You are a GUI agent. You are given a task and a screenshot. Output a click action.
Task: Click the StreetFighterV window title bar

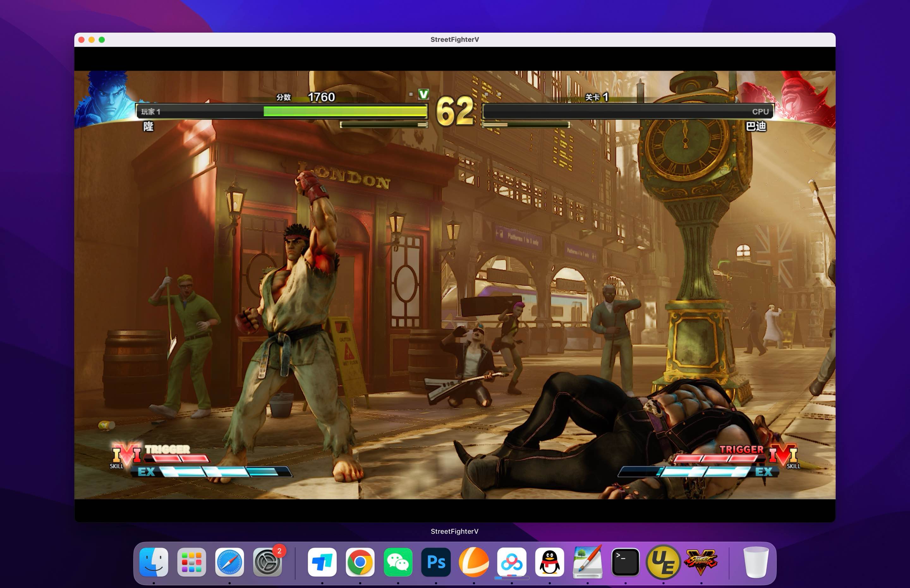(x=455, y=39)
